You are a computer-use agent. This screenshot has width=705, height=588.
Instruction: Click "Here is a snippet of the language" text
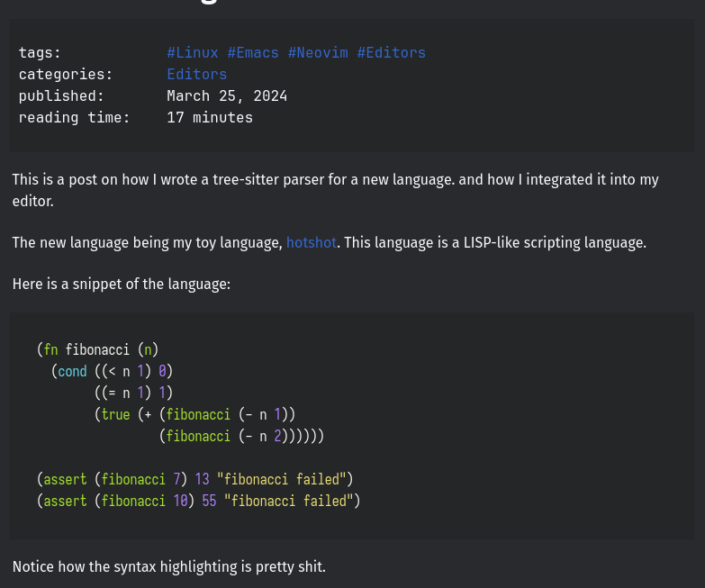[x=122, y=285]
